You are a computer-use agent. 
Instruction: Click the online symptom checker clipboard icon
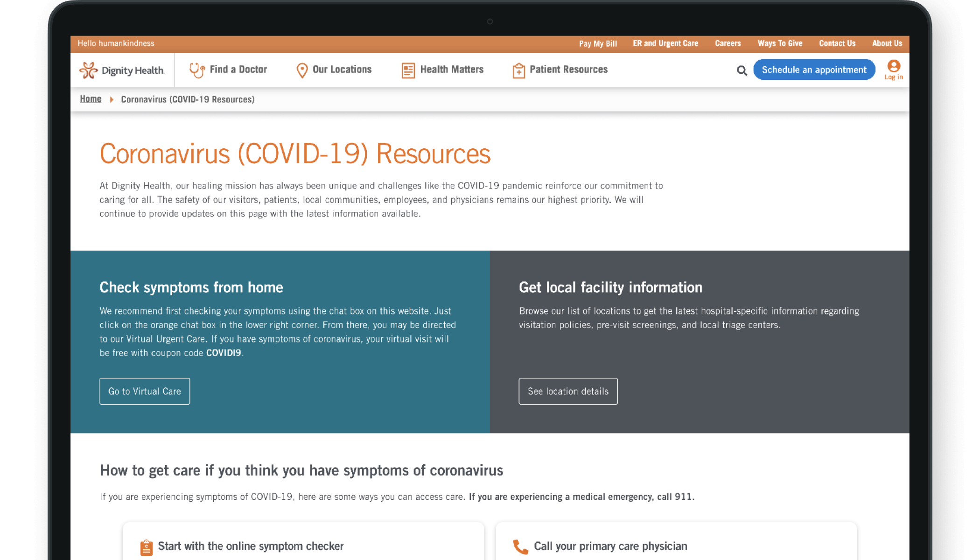point(146,546)
